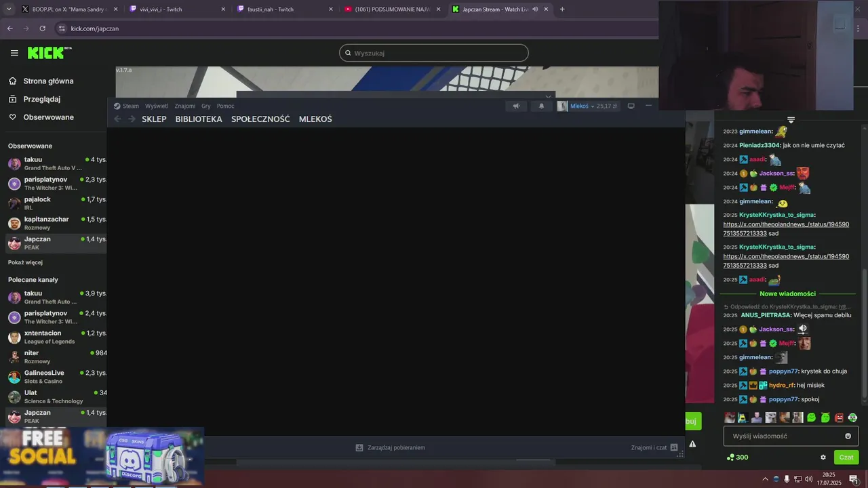Click Pieniadz3304 username in chat
This screenshot has height=488, width=868.
pyautogui.click(x=759, y=145)
